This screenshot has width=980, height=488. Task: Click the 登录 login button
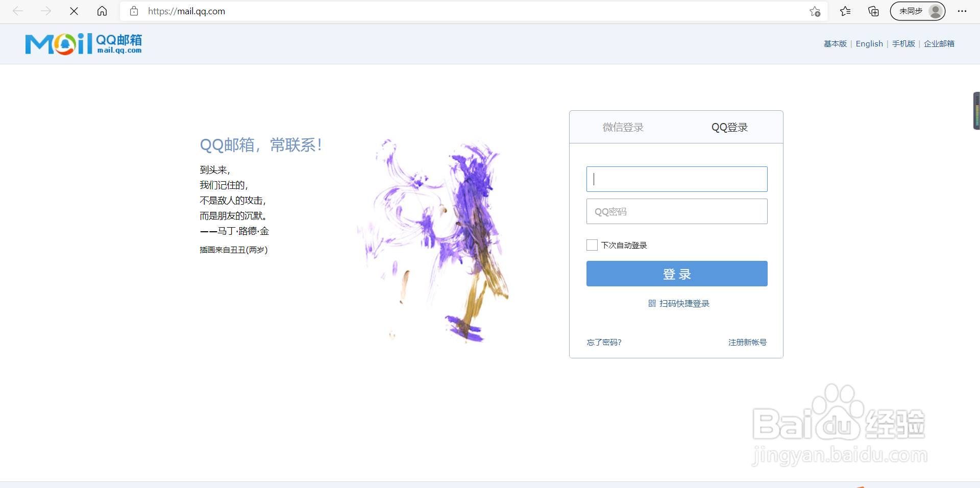(x=676, y=274)
